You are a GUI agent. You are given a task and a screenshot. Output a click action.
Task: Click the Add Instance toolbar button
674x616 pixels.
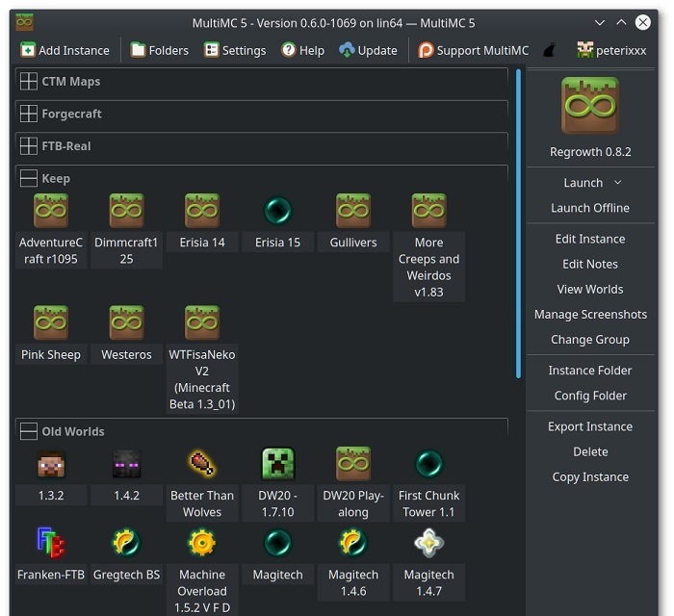point(65,50)
